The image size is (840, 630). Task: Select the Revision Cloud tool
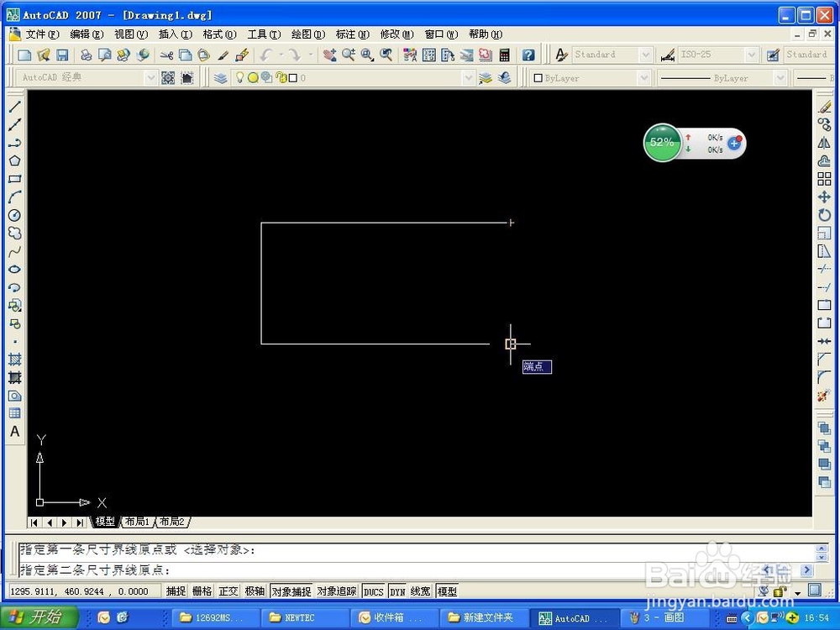click(x=14, y=233)
